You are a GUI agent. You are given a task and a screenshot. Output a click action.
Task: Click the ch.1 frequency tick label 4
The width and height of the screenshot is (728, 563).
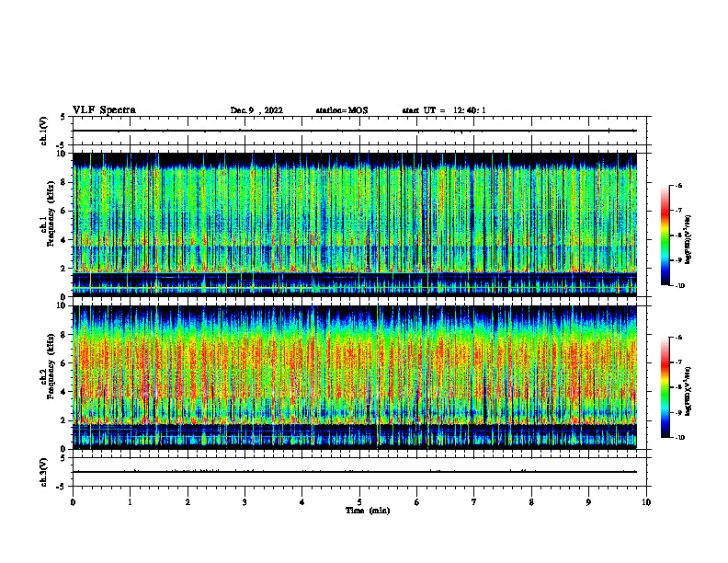point(64,240)
